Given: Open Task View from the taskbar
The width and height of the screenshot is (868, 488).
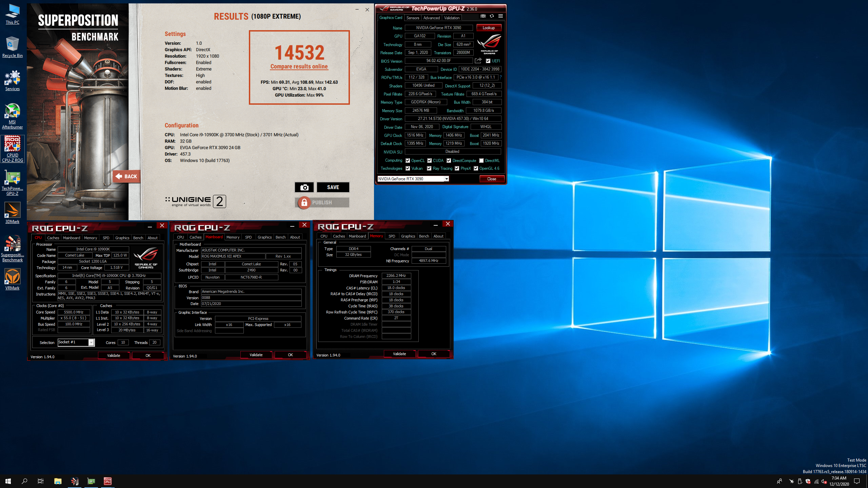Looking at the screenshot, I should click(41, 481).
